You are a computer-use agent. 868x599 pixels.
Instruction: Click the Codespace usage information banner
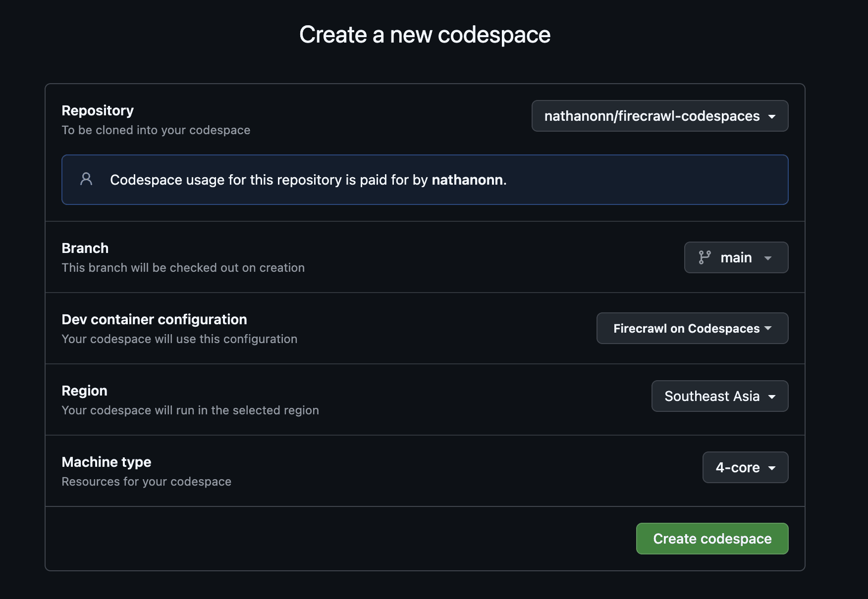425,179
